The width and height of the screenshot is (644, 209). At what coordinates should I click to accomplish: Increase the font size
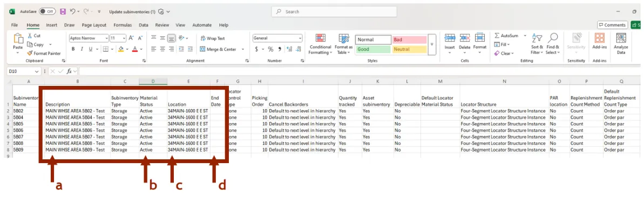[x=131, y=38]
